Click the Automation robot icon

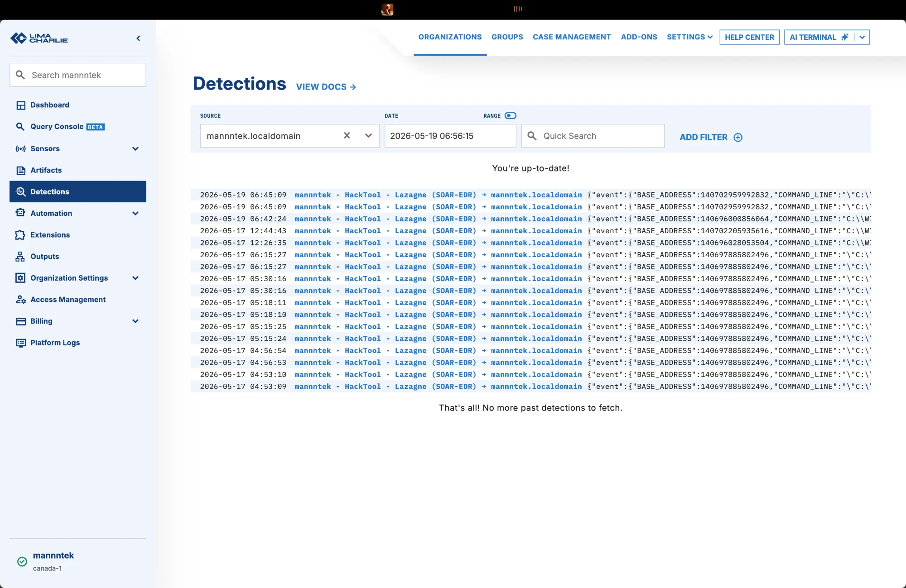[x=20, y=213]
